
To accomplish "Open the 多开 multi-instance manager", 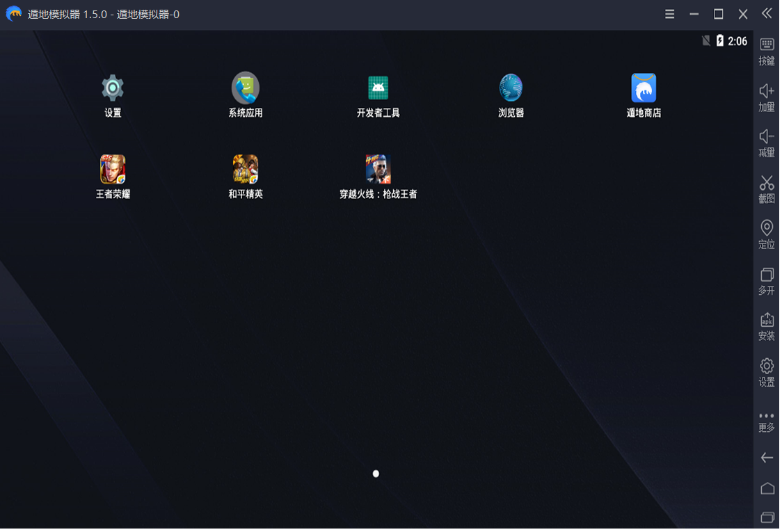I will (x=767, y=281).
